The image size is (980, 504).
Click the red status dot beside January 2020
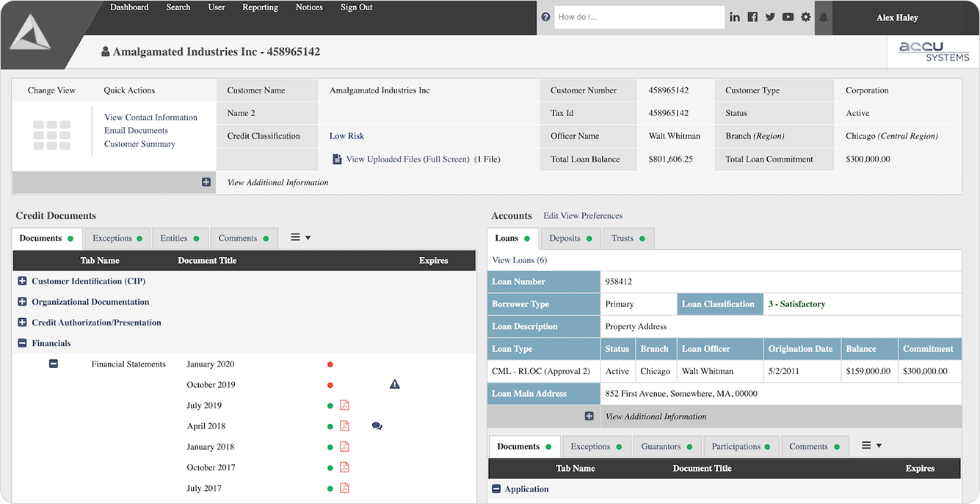coord(330,364)
